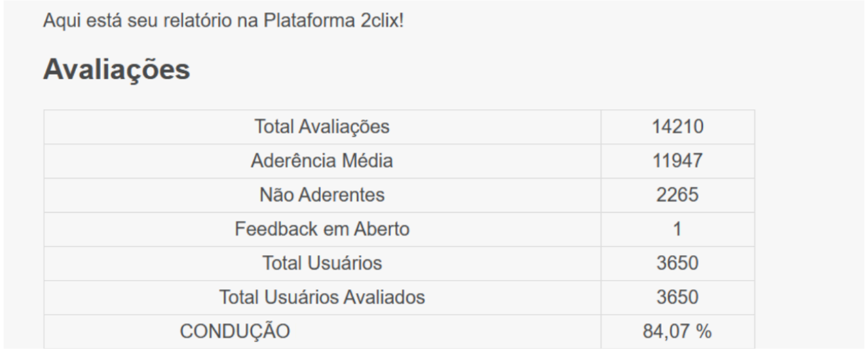Select the "Total Usuários Avaliados" label cell
868x350 pixels.
click(322, 298)
